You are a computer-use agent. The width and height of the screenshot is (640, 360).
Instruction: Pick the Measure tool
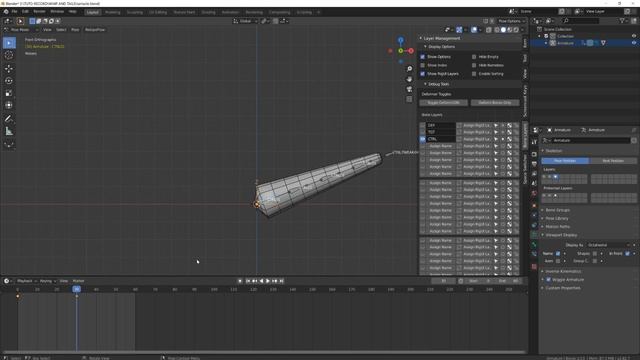9,131
